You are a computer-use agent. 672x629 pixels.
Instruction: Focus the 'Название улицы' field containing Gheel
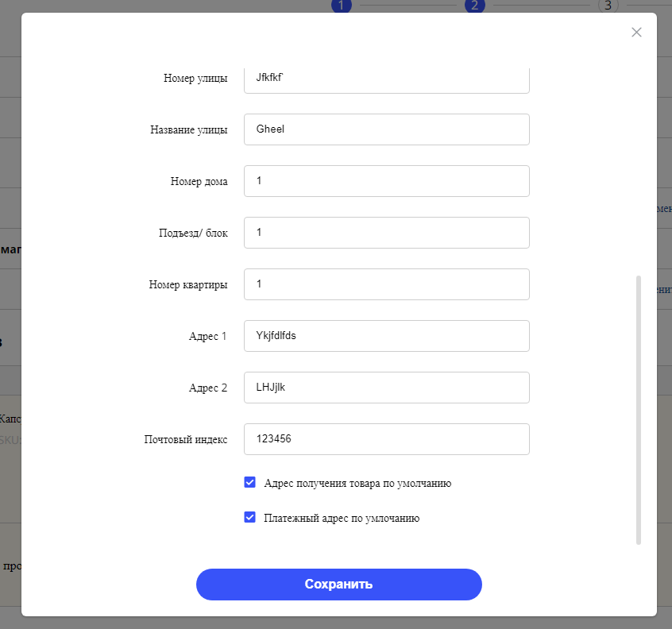point(386,129)
